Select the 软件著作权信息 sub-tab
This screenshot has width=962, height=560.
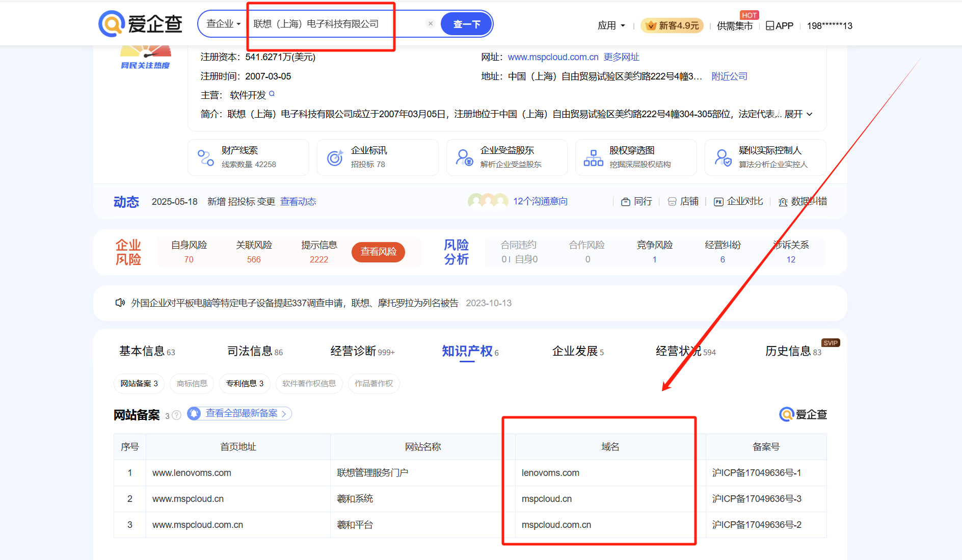pos(309,383)
